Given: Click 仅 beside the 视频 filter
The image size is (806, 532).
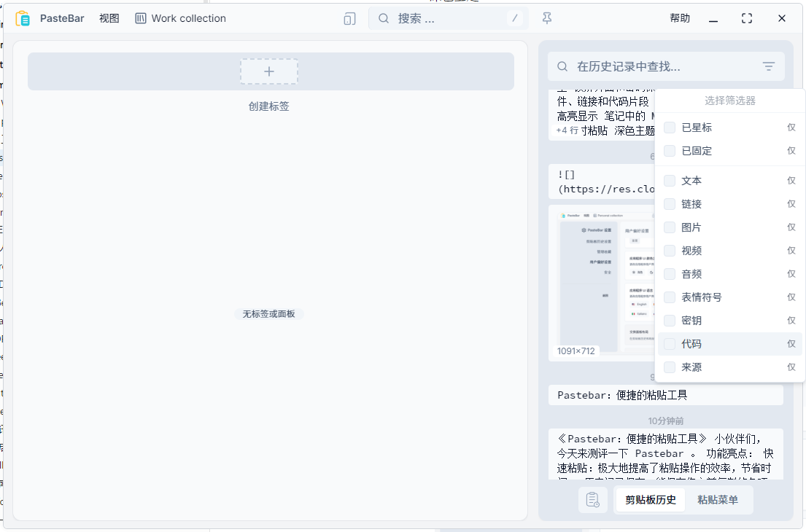Looking at the screenshot, I should [x=791, y=250].
